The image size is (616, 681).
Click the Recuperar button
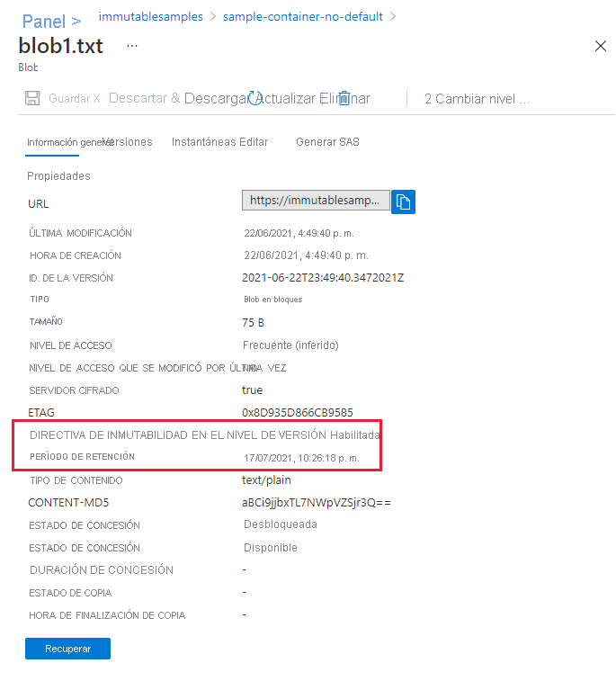(x=67, y=649)
